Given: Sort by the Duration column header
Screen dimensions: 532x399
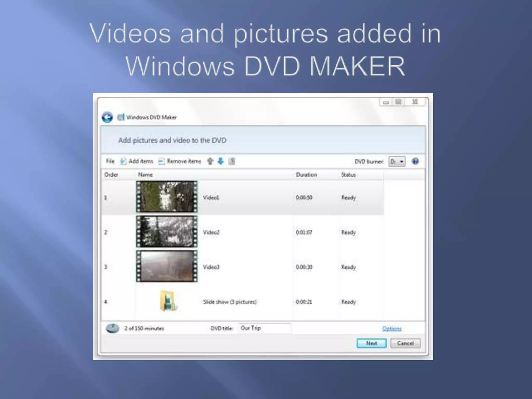Looking at the screenshot, I should click(307, 175).
